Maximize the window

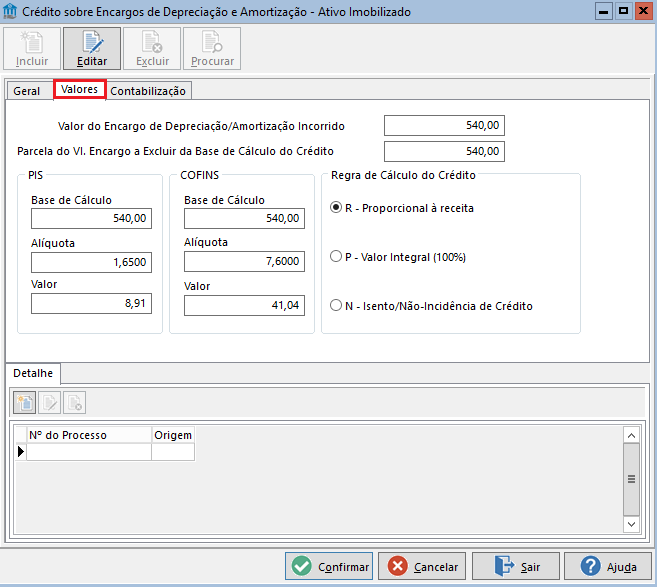pyautogui.click(x=623, y=11)
